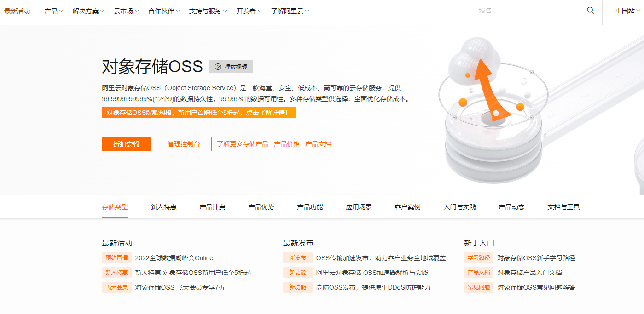
Task: Open the 云市场 dropdown
Action: pos(126,11)
